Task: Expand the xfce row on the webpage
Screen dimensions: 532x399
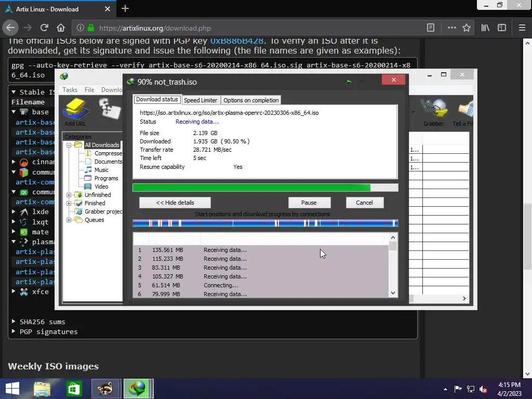Action: [x=14, y=291]
